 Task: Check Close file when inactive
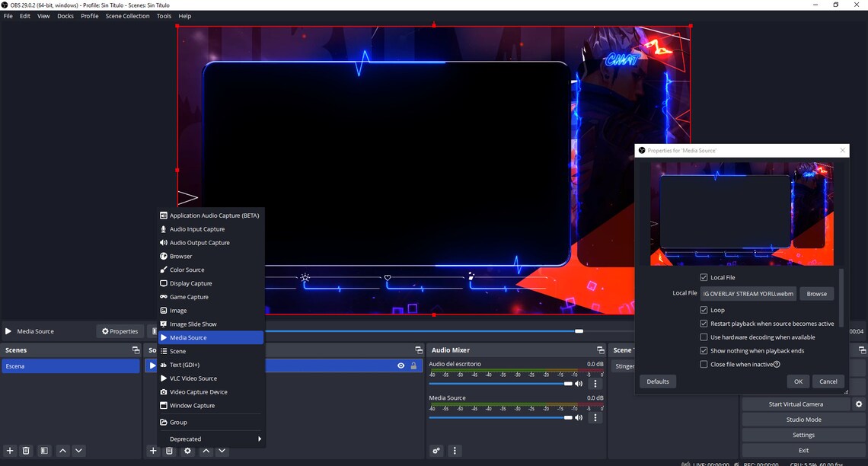[704, 364]
